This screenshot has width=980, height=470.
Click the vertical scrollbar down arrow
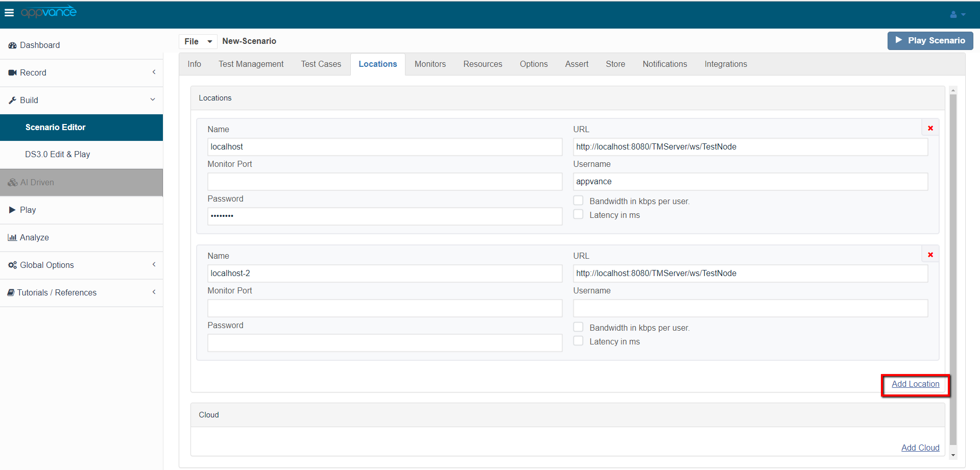953,455
